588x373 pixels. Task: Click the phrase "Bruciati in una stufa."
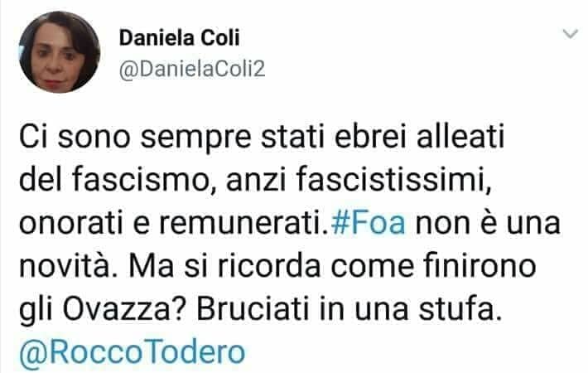(349, 309)
